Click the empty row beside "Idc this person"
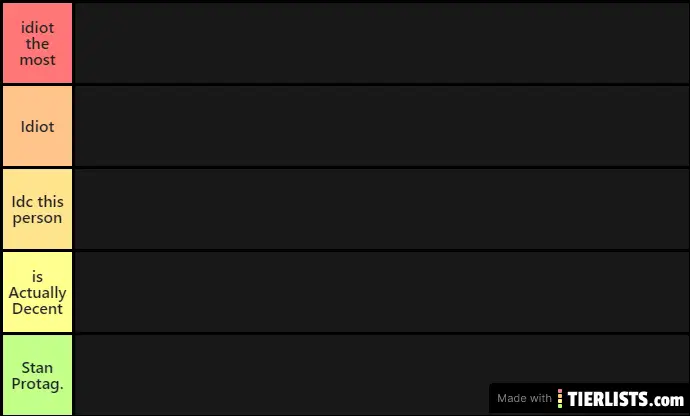Screen dimensions: 690x416 point(382,209)
